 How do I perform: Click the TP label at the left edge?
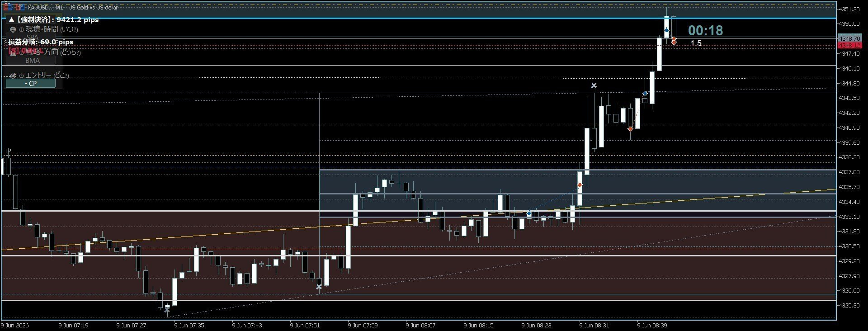tap(8, 151)
